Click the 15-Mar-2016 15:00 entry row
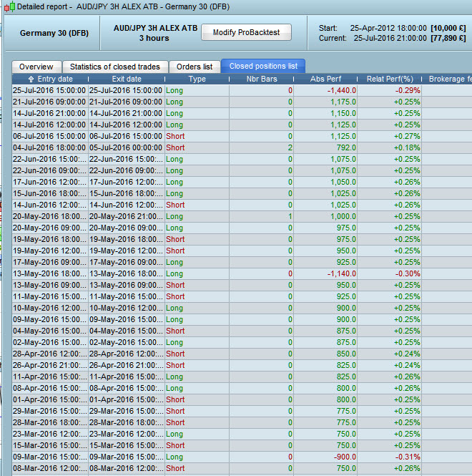The width and height of the screenshot is (472, 476). click(242, 446)
